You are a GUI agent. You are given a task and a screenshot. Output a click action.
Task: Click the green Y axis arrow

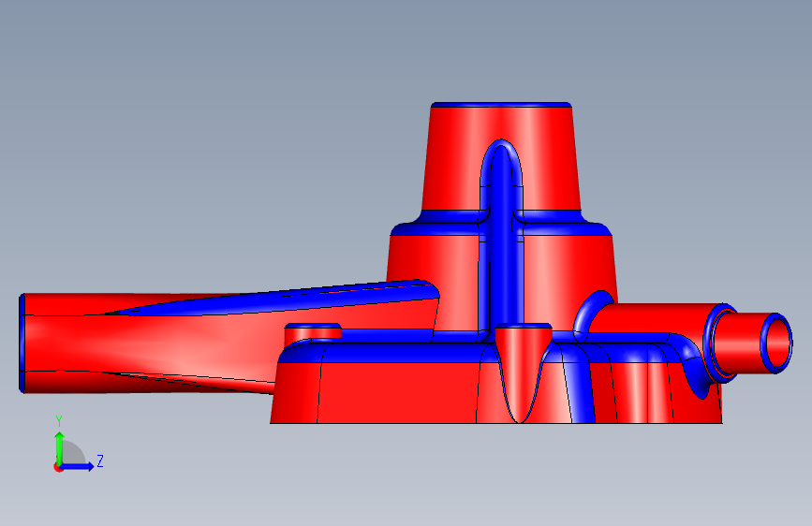[x=60, y=448]
